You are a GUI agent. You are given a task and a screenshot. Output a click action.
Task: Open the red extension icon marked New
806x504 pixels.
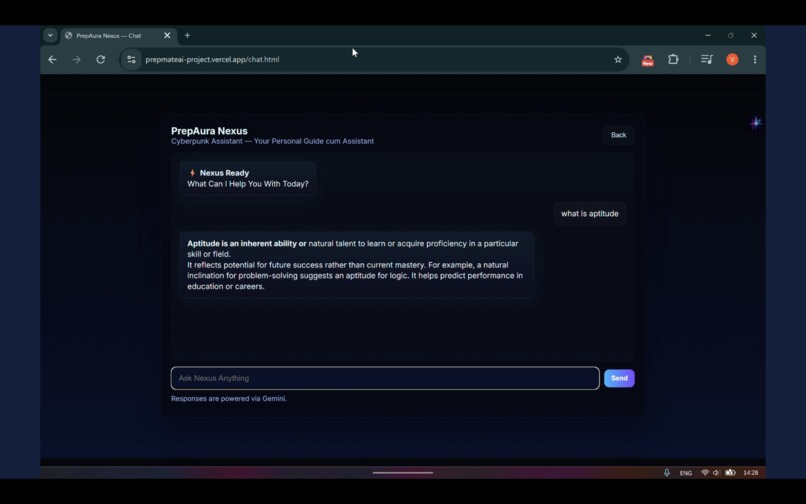point(648,60)
